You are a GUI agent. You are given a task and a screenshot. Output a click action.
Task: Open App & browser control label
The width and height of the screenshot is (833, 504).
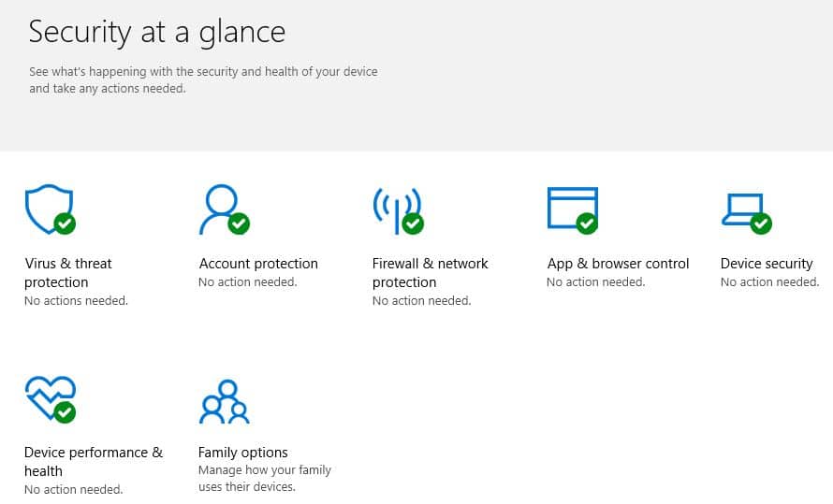pos(618,264)
